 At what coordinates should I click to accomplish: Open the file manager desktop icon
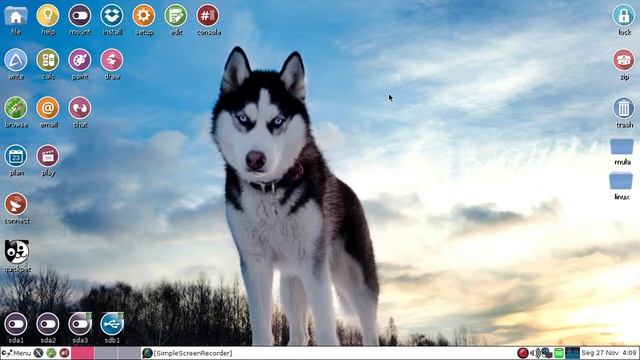[x=16, y=16]
